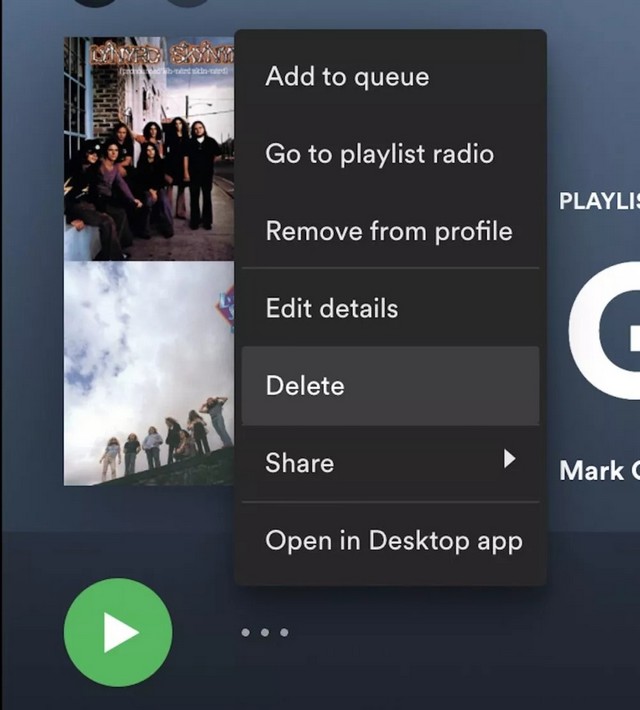Click the cloudy sky album cover
Image resolution: width=640 pixels, height=710 pixels.
pyautogui.click(x=149, y=373)
